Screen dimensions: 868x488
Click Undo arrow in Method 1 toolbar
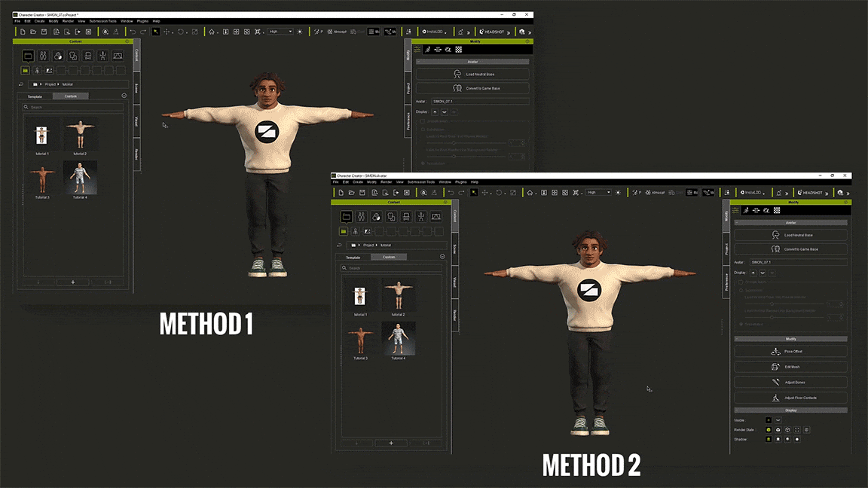(x=133, y=32)
